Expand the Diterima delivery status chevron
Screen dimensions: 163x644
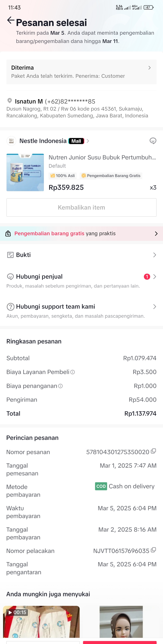(149, 68)
